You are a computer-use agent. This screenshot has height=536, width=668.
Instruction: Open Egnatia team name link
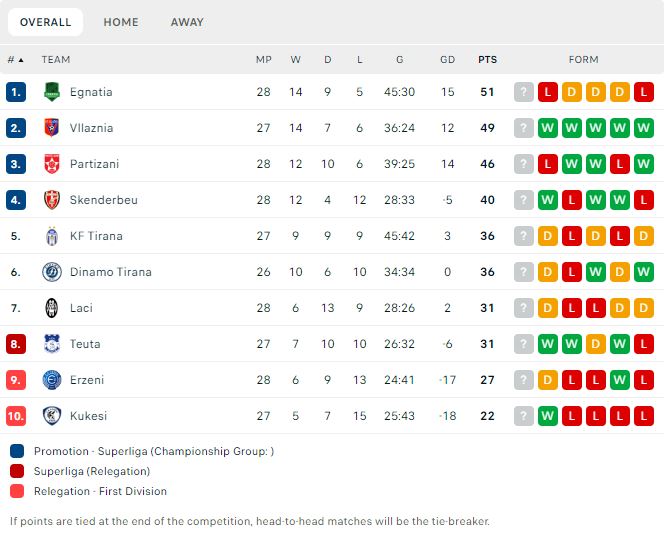click(x=91, y=92)
